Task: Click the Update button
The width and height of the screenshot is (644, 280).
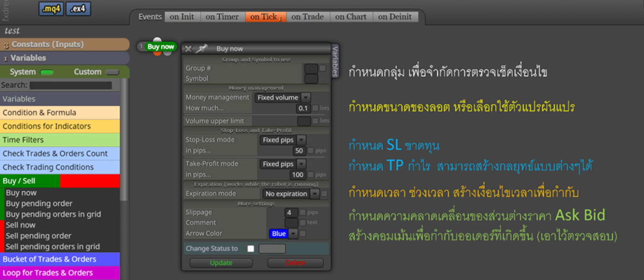Action: coord(221,263)
